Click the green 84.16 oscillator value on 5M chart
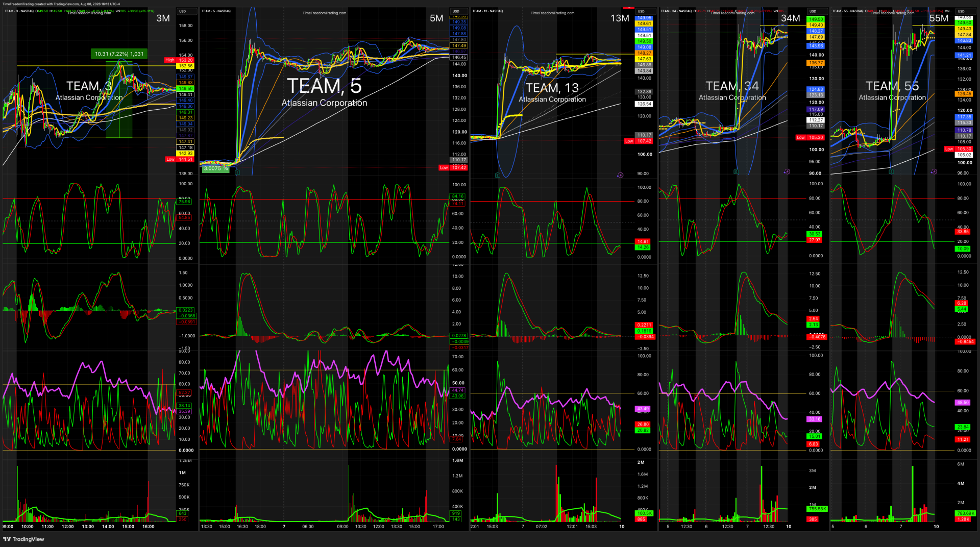This screenshot has width=980, height=547. coord(458,196)
